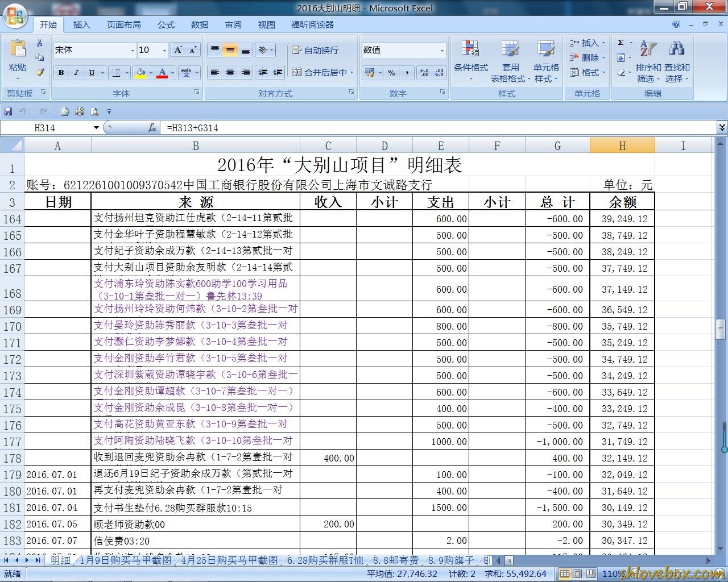Image resolution: width=728 pixels, height=582 pixels.
Task: Open Format as Table (套用表格格式)
Action: [x=510, y=61]
